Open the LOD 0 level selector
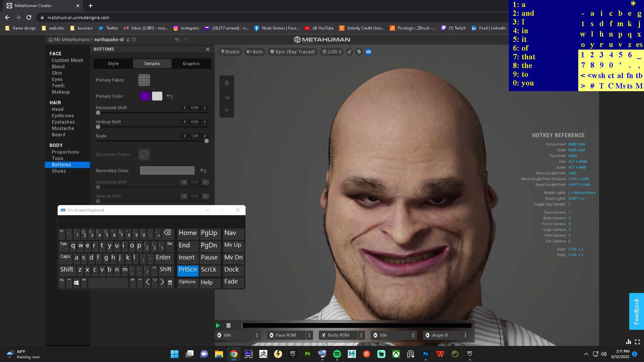Viewport: 644px width, 362px height. click(332, 52)
